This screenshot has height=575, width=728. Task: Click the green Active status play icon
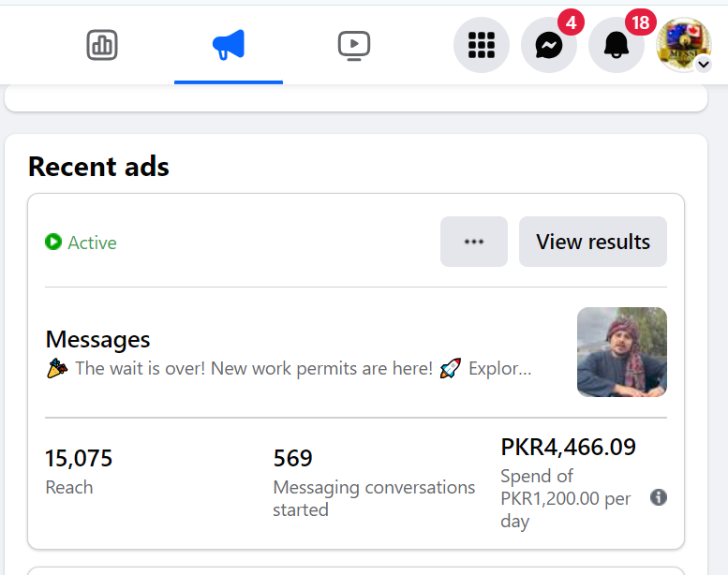coord(53,243)
